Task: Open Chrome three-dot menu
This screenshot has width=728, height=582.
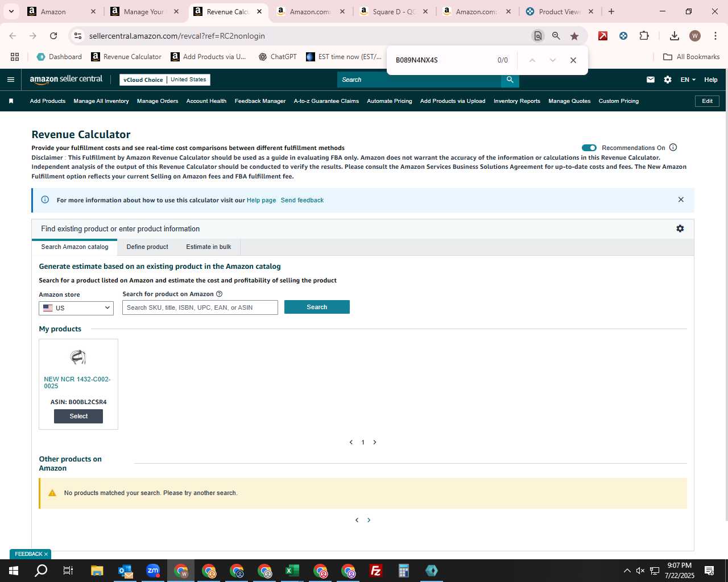Action: [x=715, y=36]
